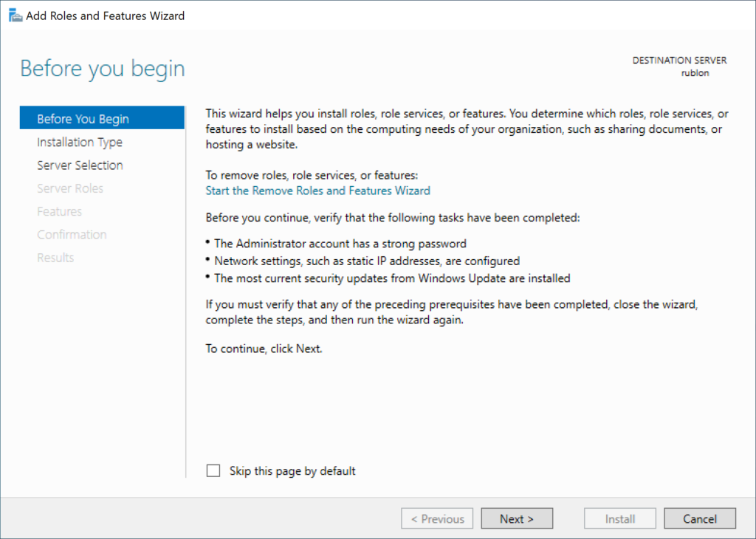Select the Server Roles step

coord(70,188)
